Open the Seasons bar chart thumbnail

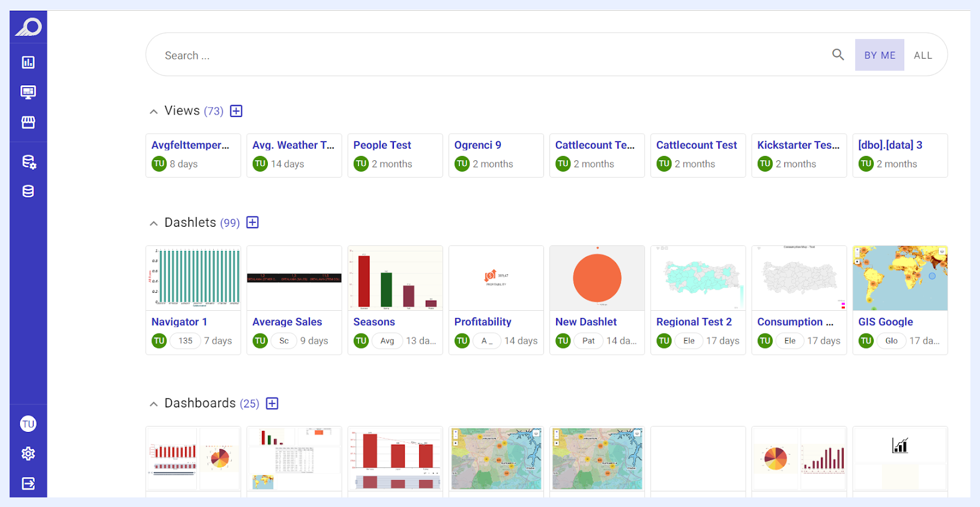396,278
